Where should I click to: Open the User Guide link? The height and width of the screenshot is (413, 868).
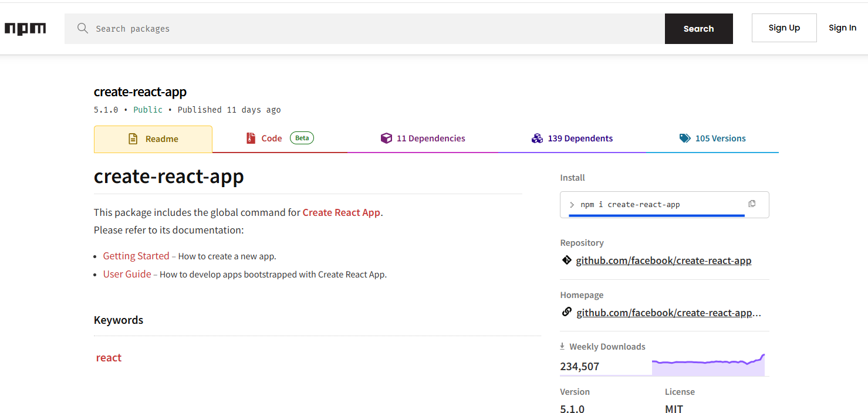click(127, 274)
